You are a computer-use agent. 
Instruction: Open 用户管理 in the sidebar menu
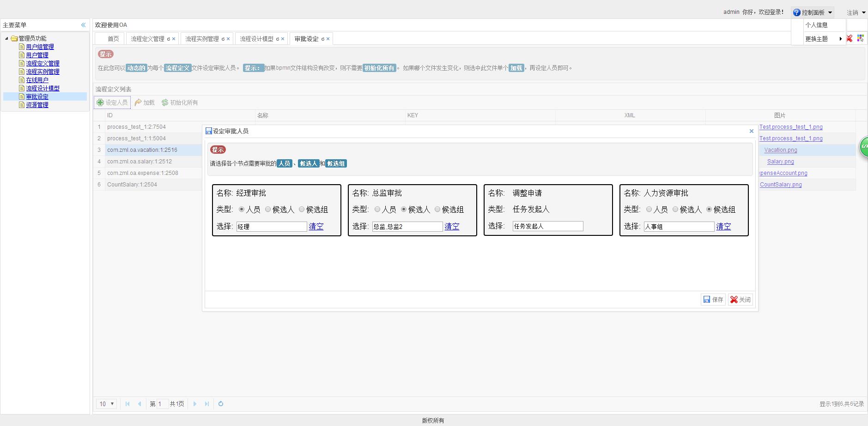coord(37,55)
